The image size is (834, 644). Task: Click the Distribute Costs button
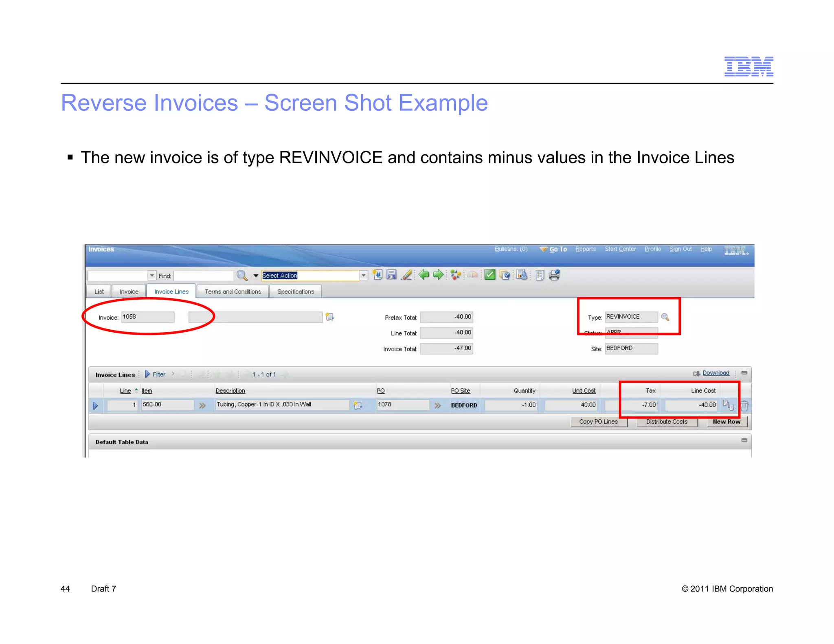click(667, 422)
